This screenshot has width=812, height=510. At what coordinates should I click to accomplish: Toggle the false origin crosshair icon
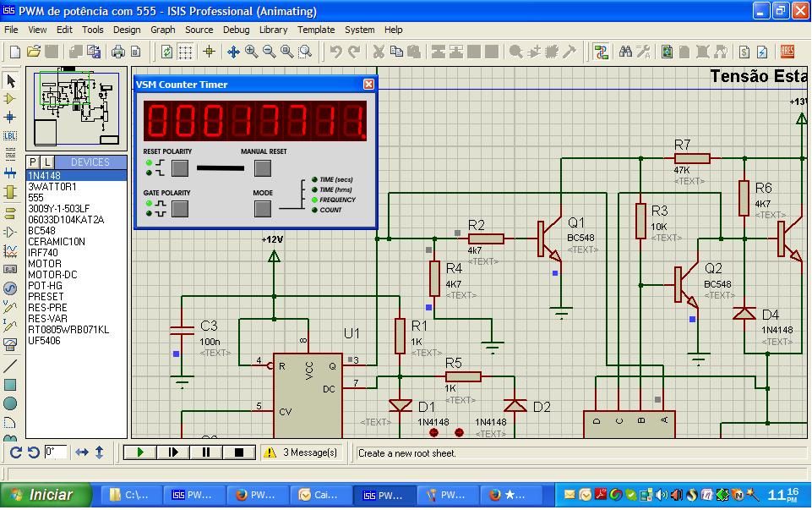click(x=210, y=52)
